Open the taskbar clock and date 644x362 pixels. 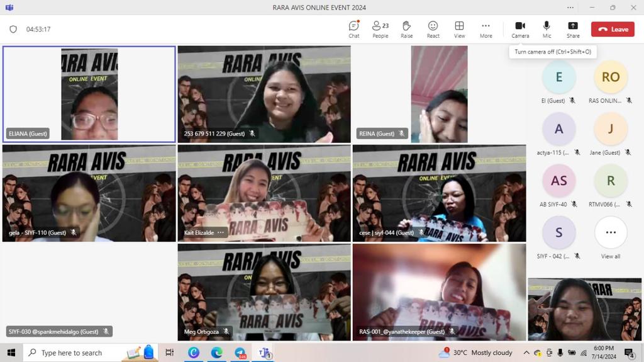[604, 353]
